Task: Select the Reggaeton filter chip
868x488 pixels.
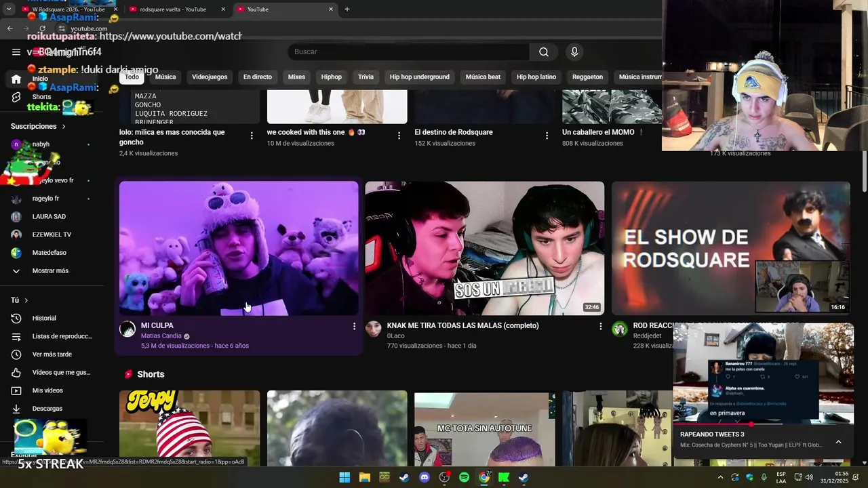Action: (x=587, y=77)
